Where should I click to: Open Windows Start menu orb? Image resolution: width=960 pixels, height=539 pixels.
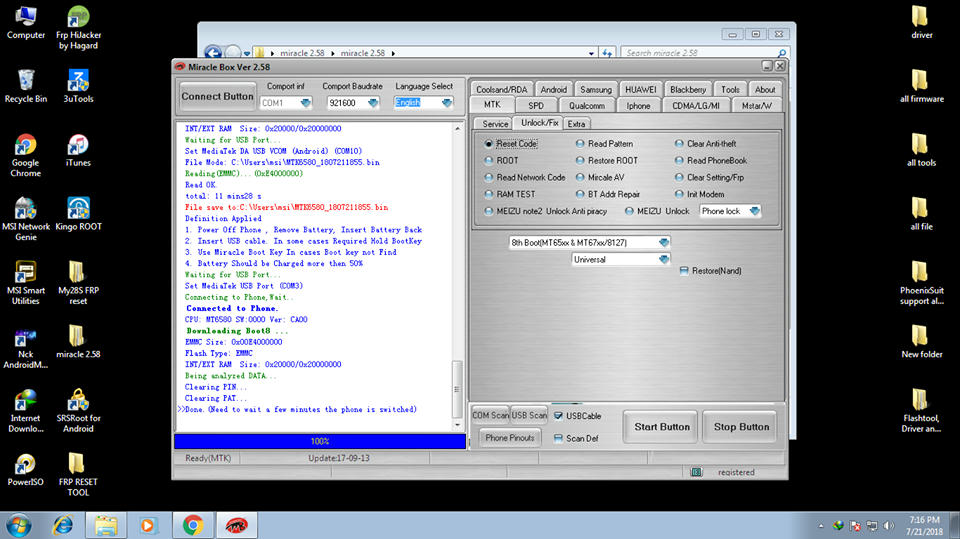(x=18, y=526)
